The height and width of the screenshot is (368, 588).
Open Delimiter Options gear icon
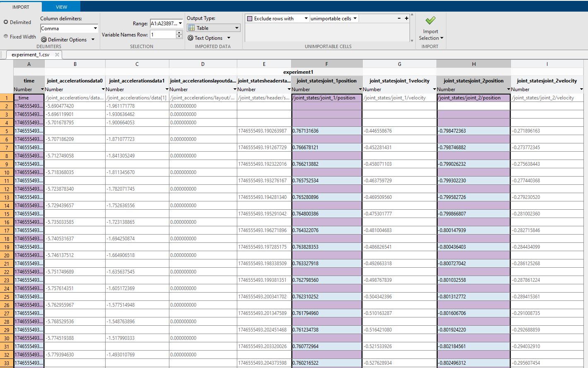(44, 40)
